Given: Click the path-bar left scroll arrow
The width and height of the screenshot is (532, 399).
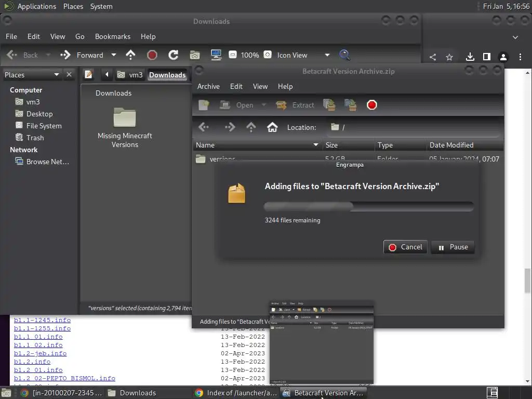Looking at the screenshot, I should [107, 74].
